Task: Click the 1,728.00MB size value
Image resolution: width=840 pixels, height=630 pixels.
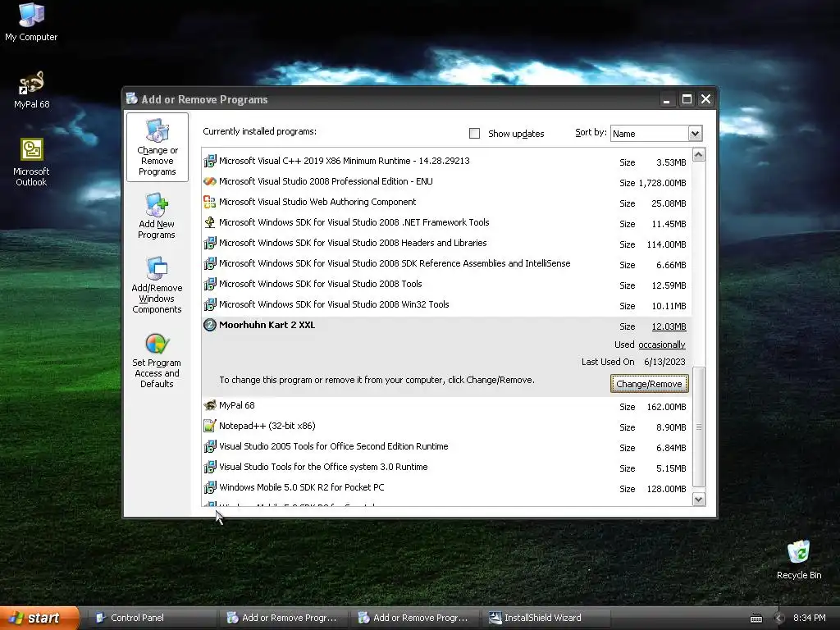Action: coord(662,183)
